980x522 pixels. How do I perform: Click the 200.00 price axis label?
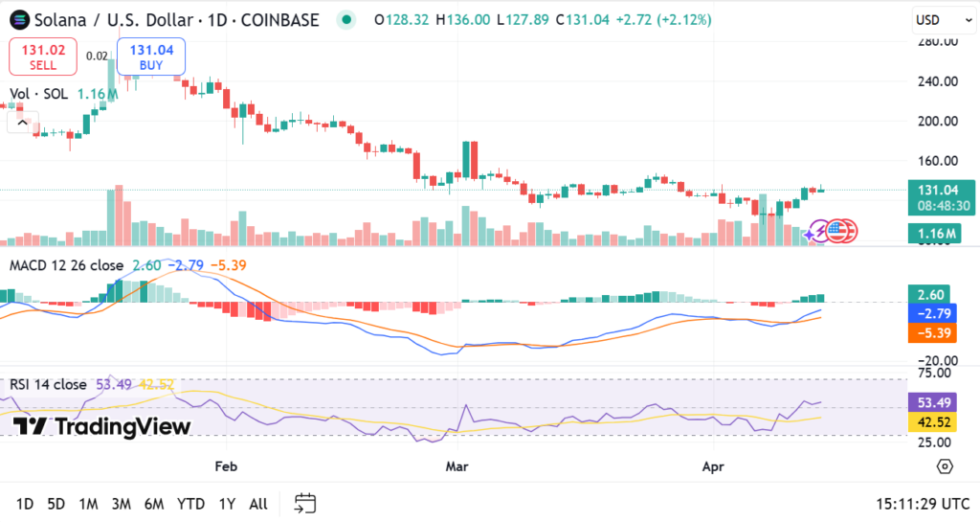938,122
